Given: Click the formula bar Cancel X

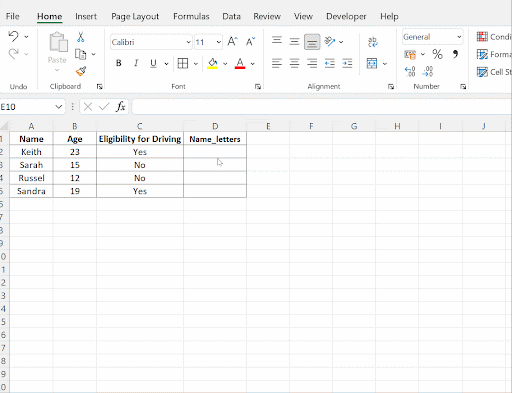Looking at the screenshot, I should click(88, 107).
